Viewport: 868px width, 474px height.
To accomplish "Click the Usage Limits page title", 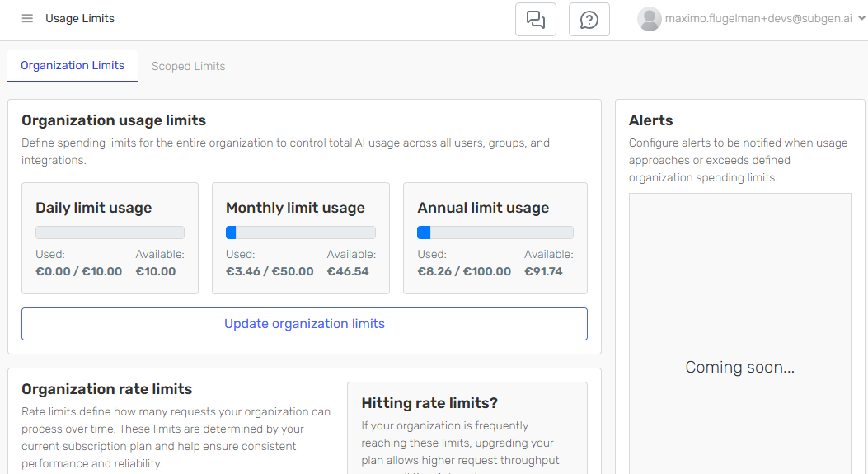I will [x=80, y=19].
